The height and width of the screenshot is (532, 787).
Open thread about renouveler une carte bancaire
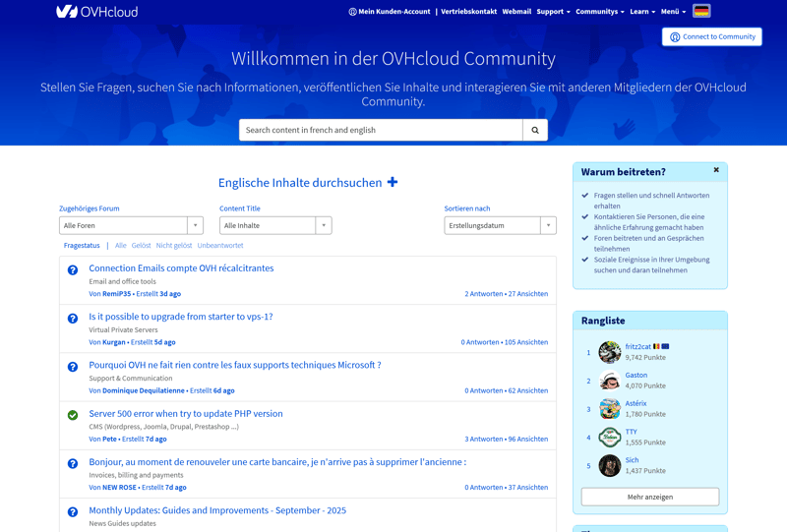pos(277,462)
